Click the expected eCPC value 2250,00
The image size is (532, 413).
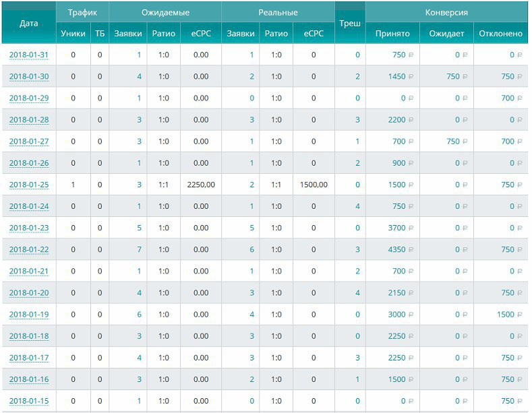(201, 185)
